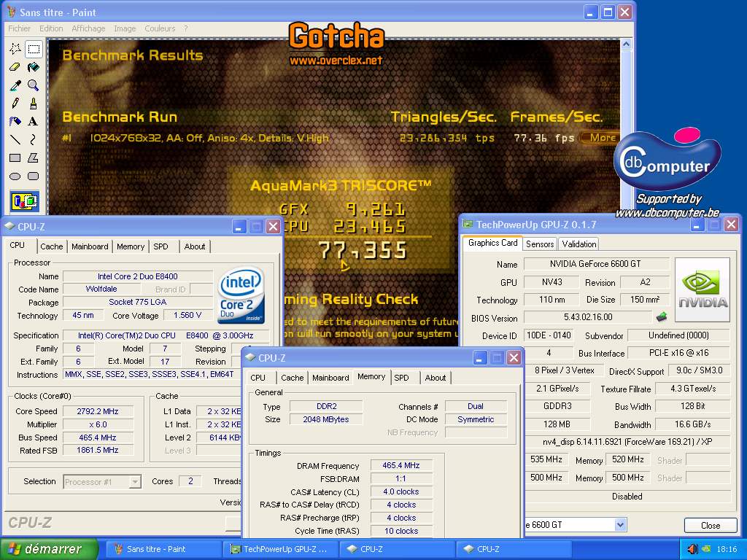Viewport: 747px width, 560px height.
Task: Click the Core Speed 2792.2 MHz value
Action: (98, 411)
